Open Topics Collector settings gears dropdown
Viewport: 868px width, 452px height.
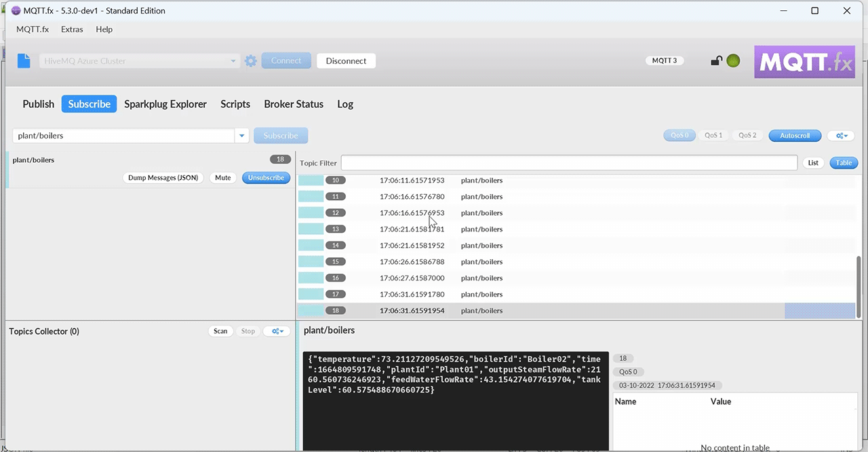point(277,331)
